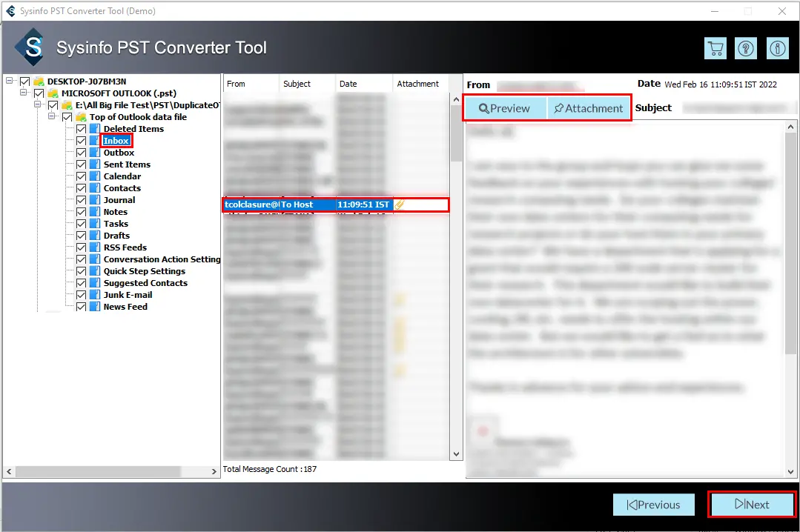Click the Contacts folder icon in tree
800x532 pixels.
click(x=94, y=188)
